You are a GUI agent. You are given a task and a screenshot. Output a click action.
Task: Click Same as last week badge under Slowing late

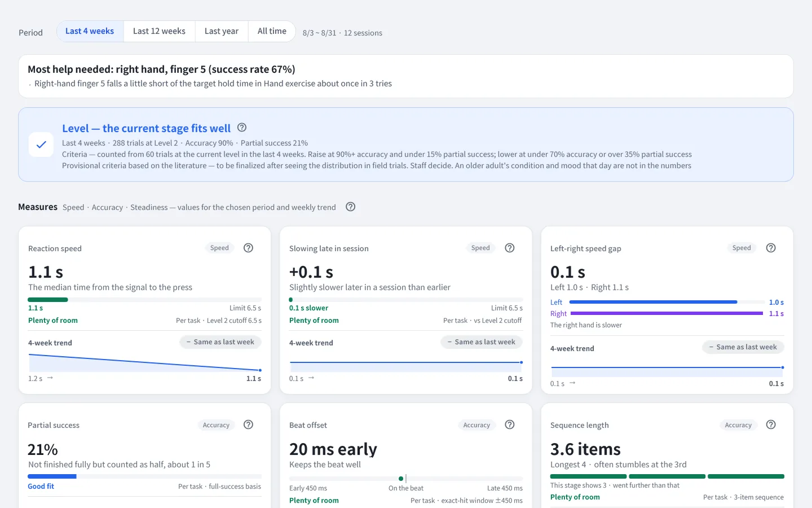coord(482,342)
